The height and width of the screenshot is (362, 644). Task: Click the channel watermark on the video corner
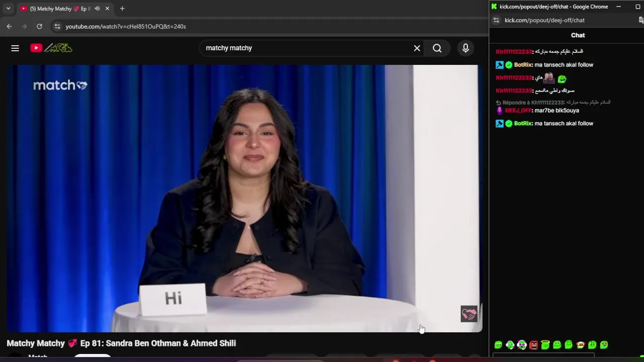click(469, 314)
